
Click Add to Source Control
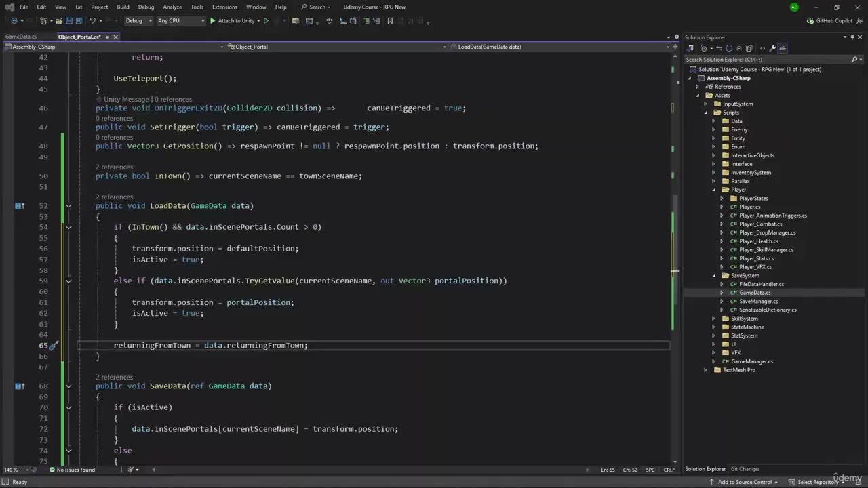[x=745, y=482]
